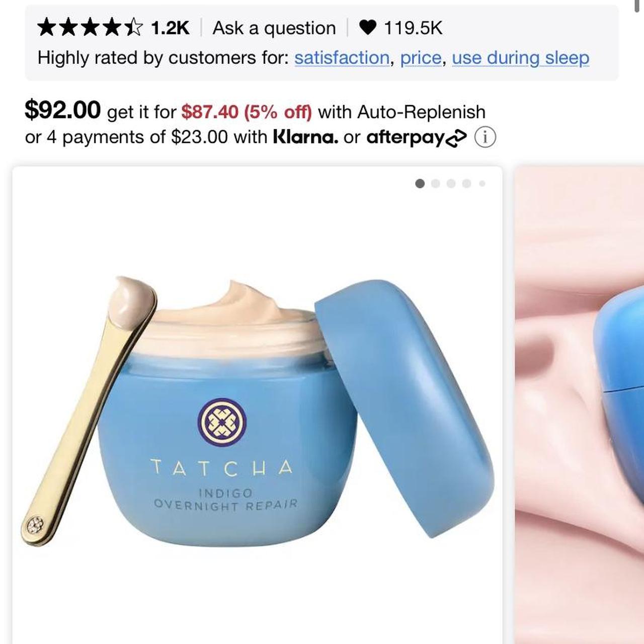Select the fifth small carousel dot
The image size is (644, 644).
(482, 184)
